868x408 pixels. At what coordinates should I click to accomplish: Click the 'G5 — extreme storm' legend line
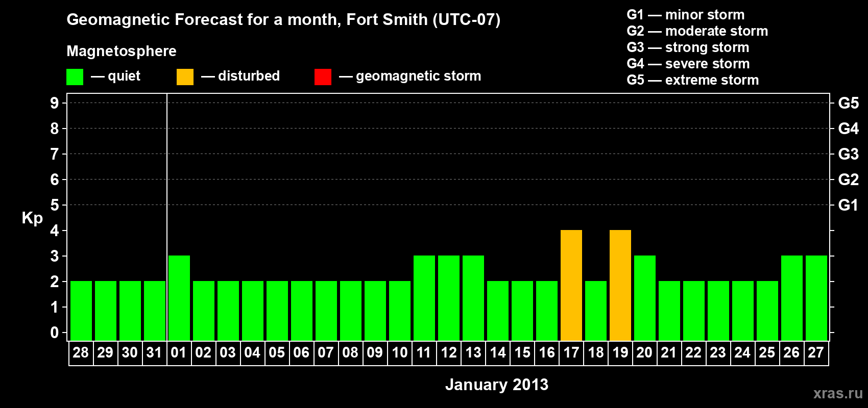click(693, 80)
